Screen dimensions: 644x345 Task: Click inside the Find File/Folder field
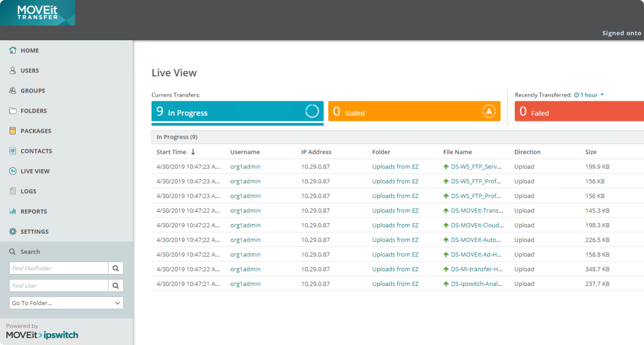[x=58, y=268]
